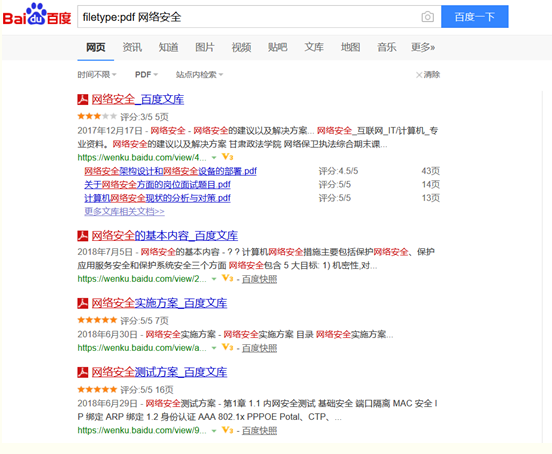Switch to the 图片 tab
Viewport: 552px width, 454px height.
(x=205, y=47)
